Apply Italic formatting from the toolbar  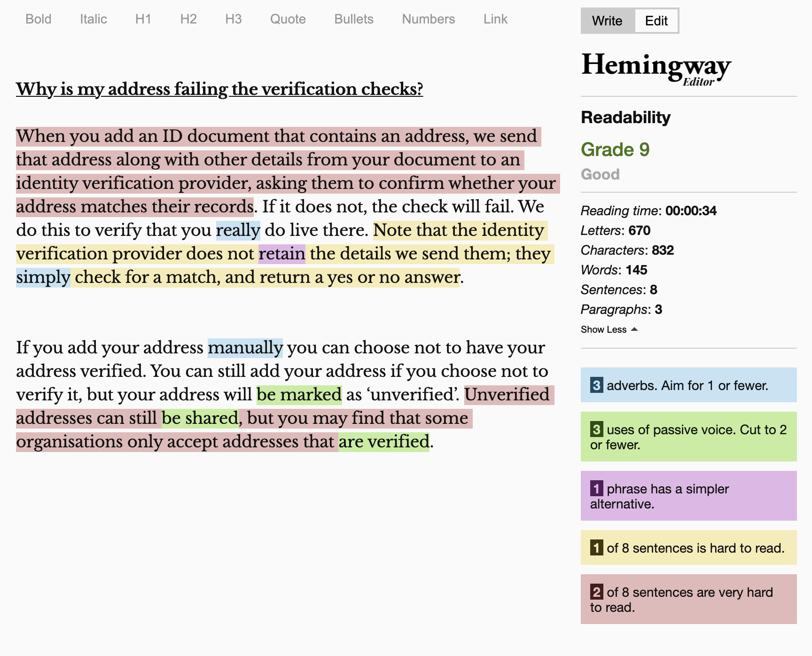pyautogui.click(x=94, y=19)
